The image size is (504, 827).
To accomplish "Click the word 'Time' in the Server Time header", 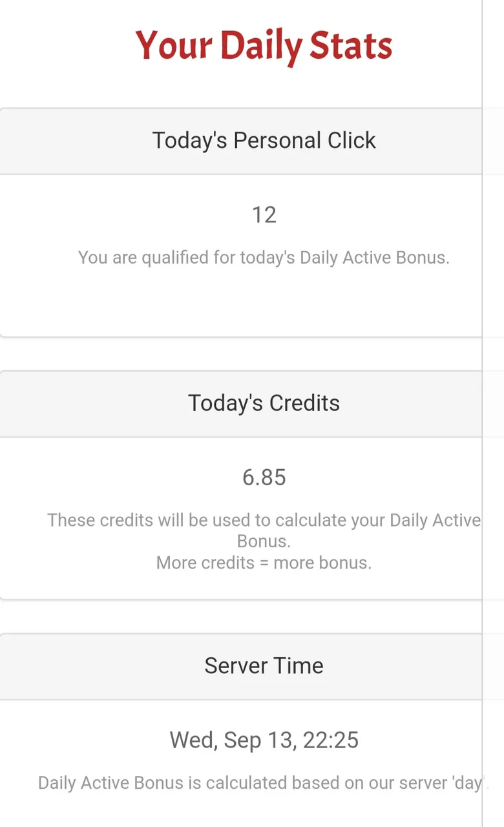I will (x=299, y=665).
